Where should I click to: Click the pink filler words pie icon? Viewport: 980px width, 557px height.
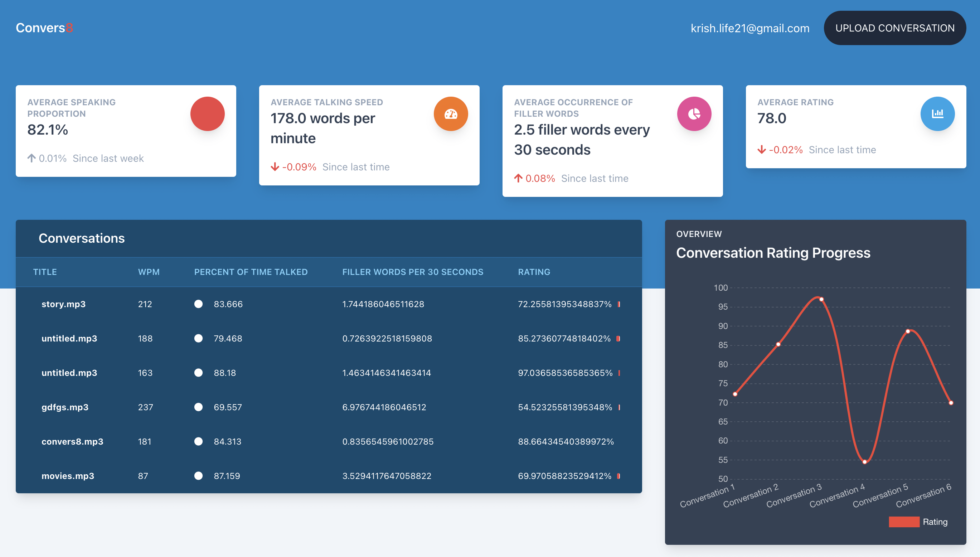(694, 114)
